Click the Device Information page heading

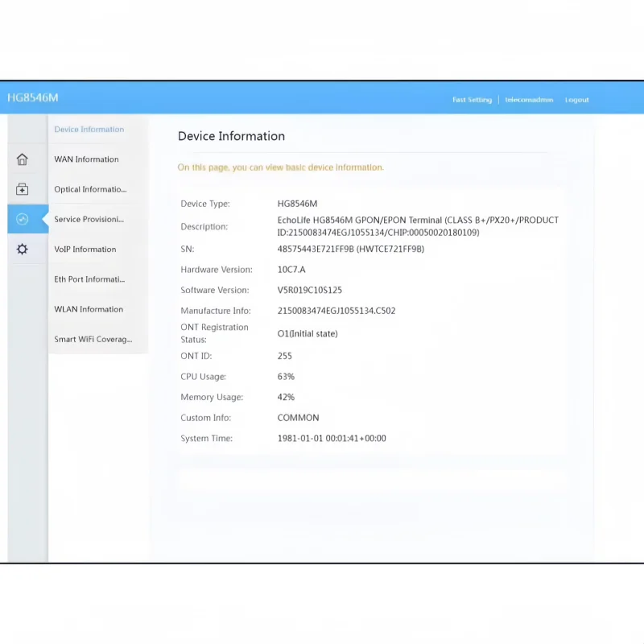231,136
